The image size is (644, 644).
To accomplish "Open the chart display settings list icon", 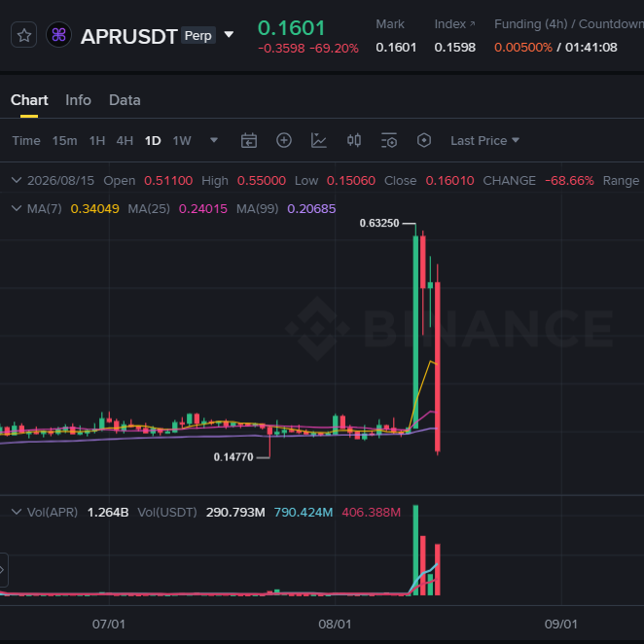I will pos(389,140).
